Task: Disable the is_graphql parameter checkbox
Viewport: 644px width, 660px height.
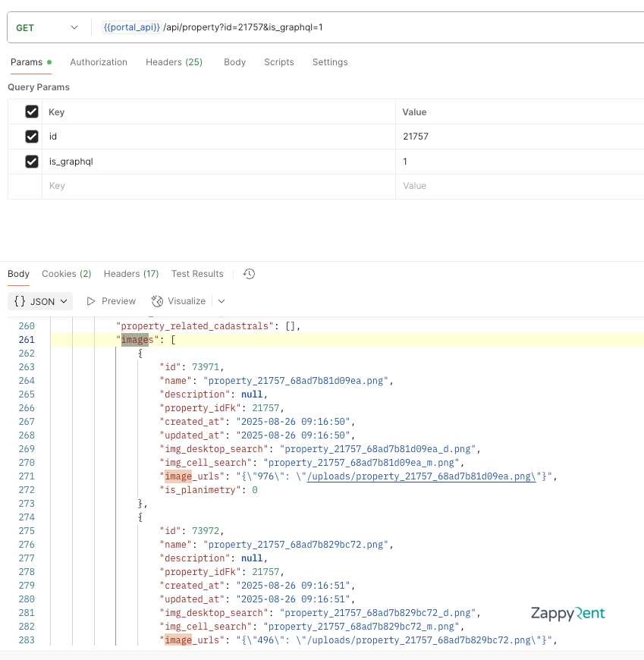Action: pyautogui.click(x=32, y=162)
